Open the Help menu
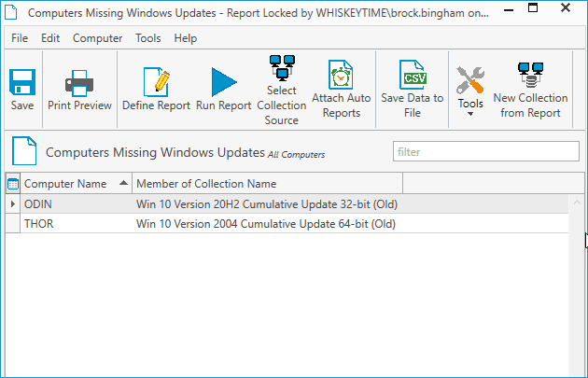This screenshot has height=378, width=588. coord(185,38)
